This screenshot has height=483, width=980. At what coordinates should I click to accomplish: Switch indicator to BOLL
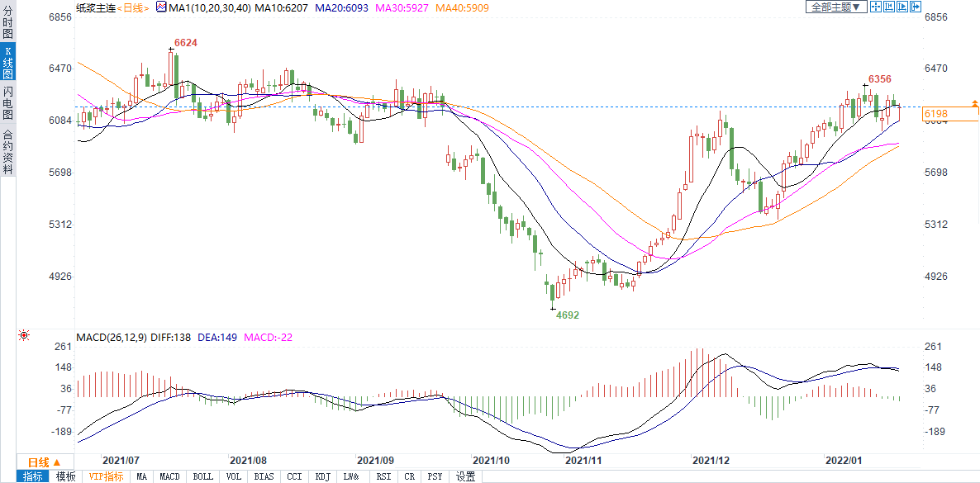(202, 476)
